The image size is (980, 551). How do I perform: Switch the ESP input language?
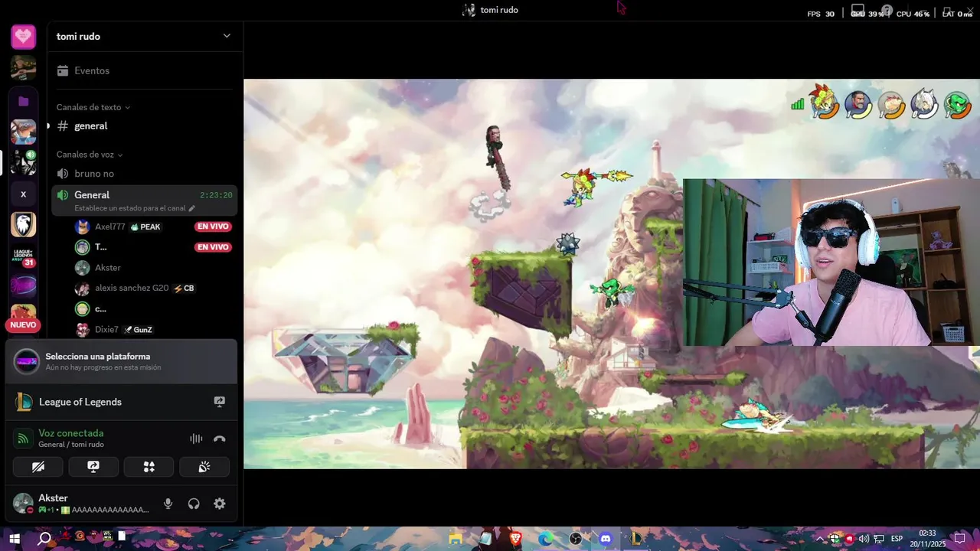coord(897,539)
